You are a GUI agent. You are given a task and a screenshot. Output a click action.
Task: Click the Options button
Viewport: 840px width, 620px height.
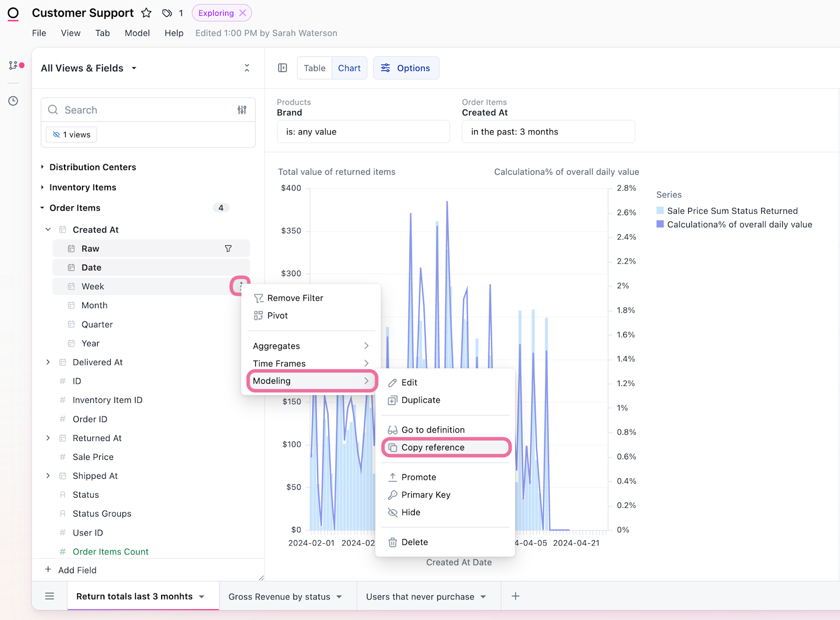click(406, 68)
